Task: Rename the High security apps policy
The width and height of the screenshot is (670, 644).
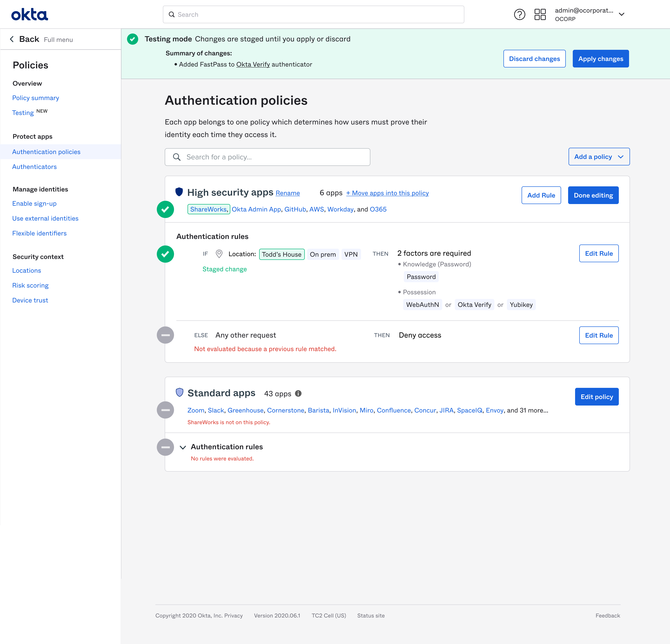Action: (288, 193)
